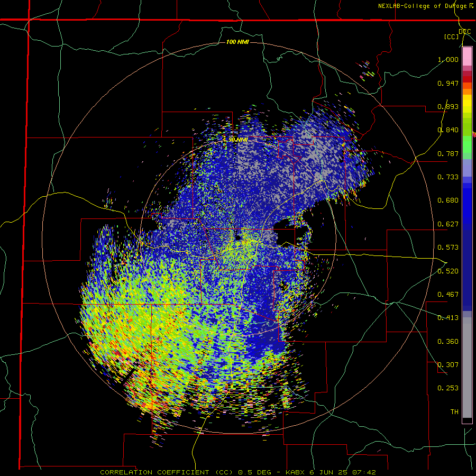
Task: Select the 0.840 legend value
Action: click(448, 130)
